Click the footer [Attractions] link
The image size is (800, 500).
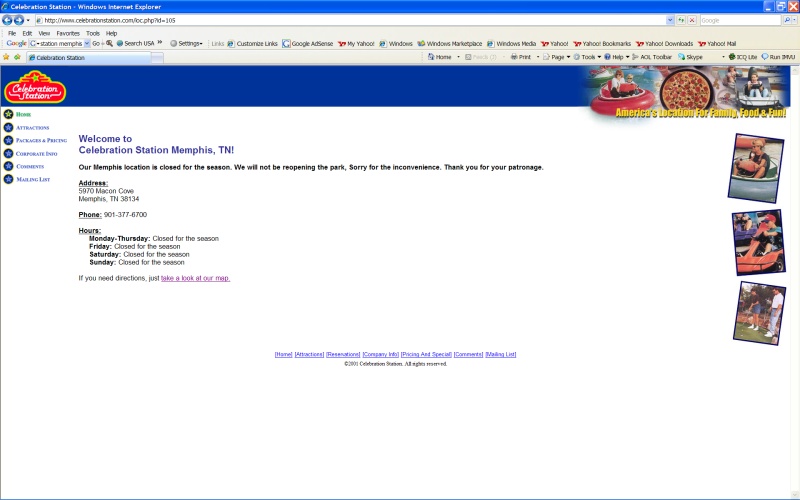[x=309, y=355]
